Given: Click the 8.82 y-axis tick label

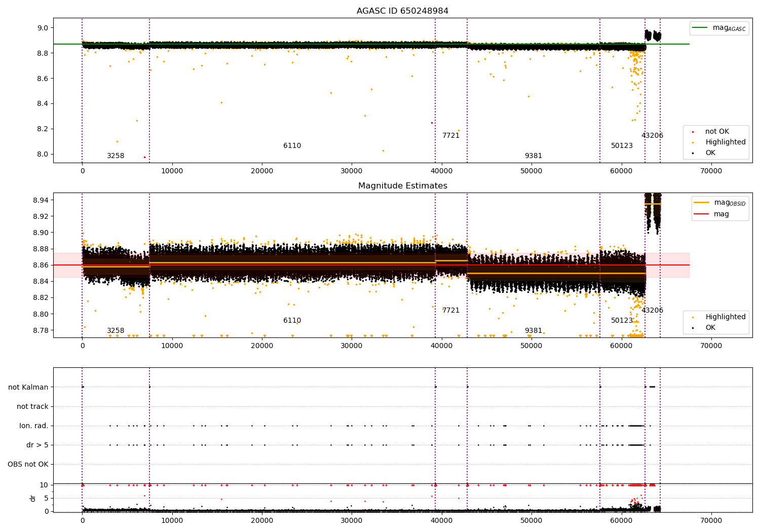Looking at the screenshot, I should coord(41,298).
